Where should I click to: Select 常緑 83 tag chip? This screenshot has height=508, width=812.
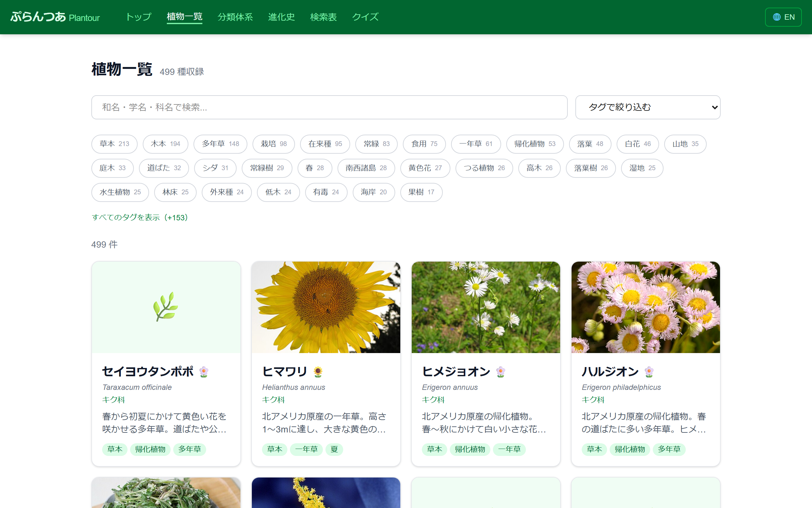click(x=377, y=144)
